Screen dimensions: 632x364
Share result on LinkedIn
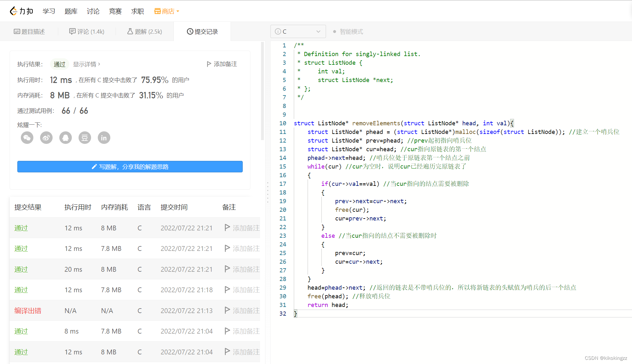(104, 138)
